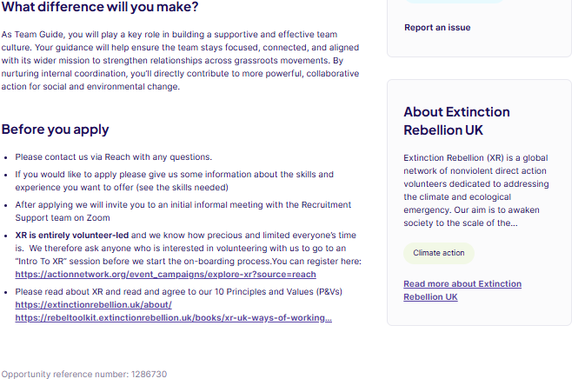Click the 'Please contact us via Reach' bullet
Viewport: 578px width, 392px height.
[113, 157]
